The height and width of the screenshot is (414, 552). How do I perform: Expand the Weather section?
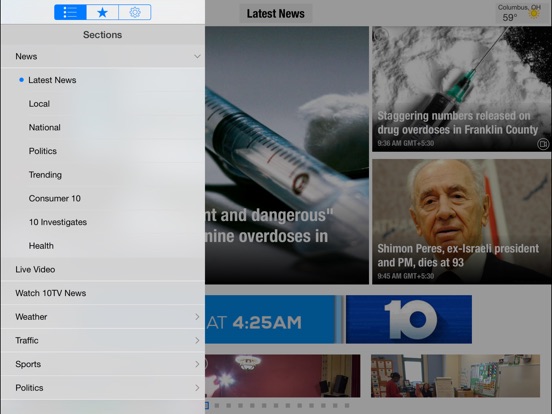pos(103,317)
